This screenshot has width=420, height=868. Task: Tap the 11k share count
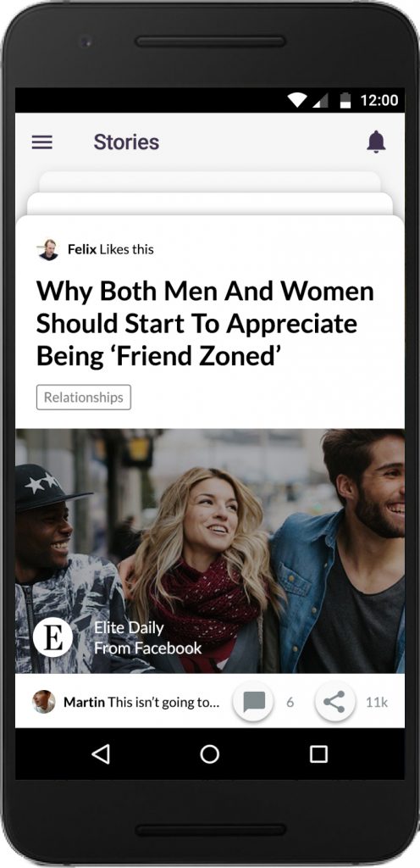(376, 703)
